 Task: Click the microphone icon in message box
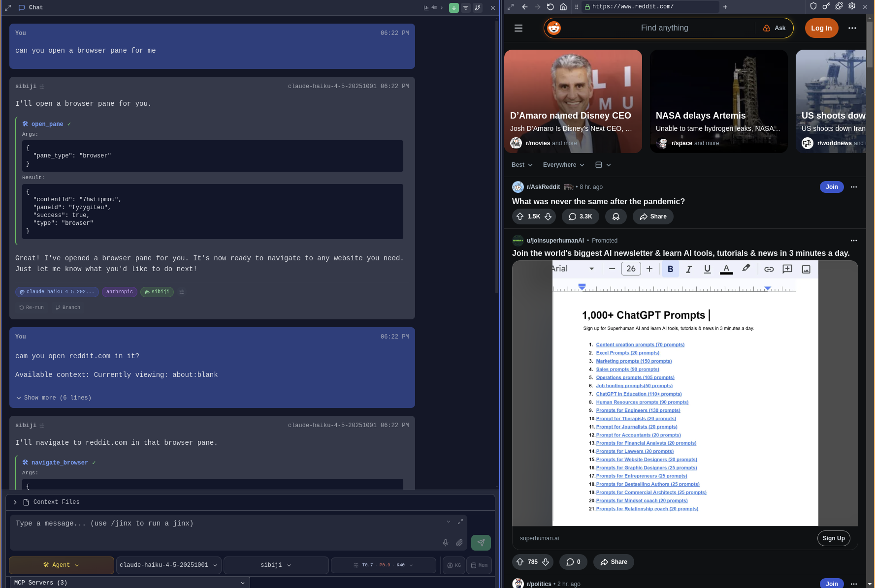(446, 543)
